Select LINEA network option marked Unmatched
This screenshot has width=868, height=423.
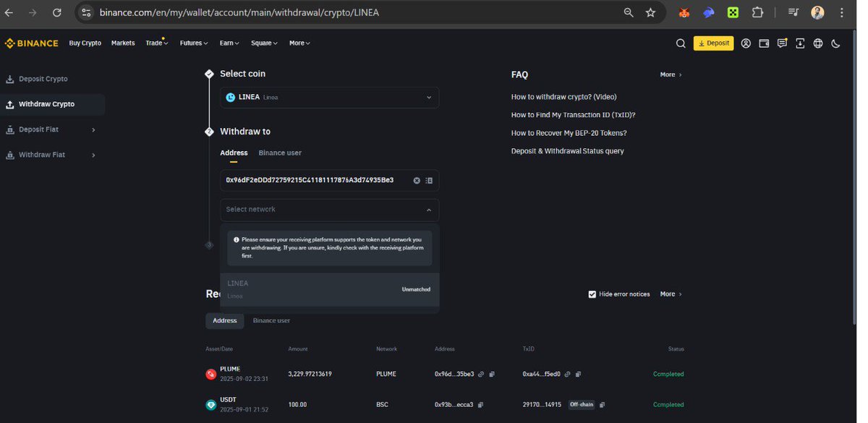coord(329,289)
